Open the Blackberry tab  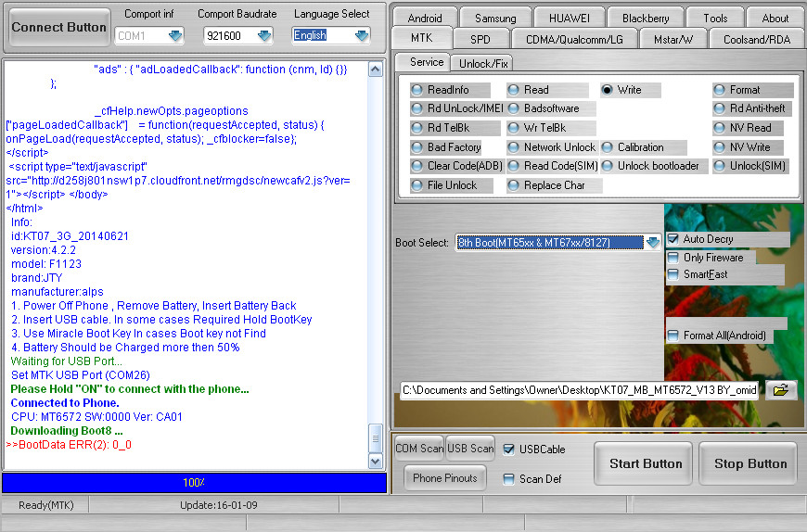pos(646,18)
